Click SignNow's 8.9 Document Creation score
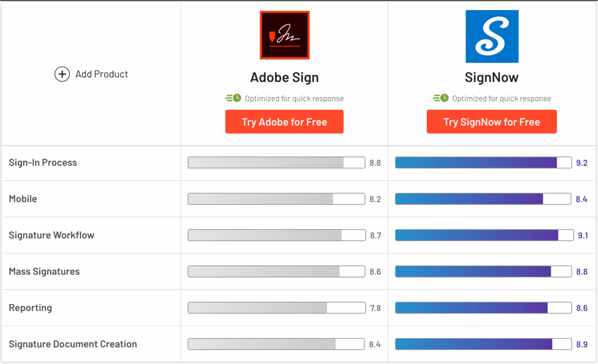The height and width of the screenshot is (364, 598). pyautogui.click(x=581, y=344)
